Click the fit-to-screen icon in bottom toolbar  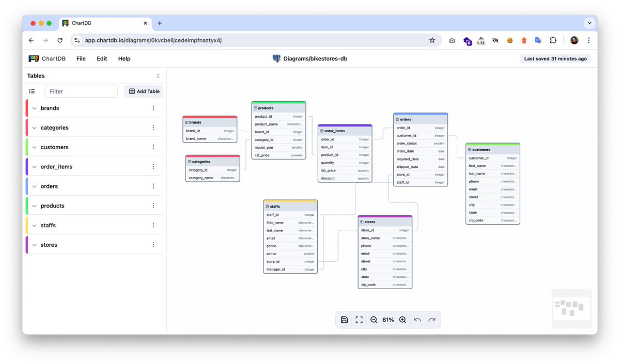[x=359, y=320]
